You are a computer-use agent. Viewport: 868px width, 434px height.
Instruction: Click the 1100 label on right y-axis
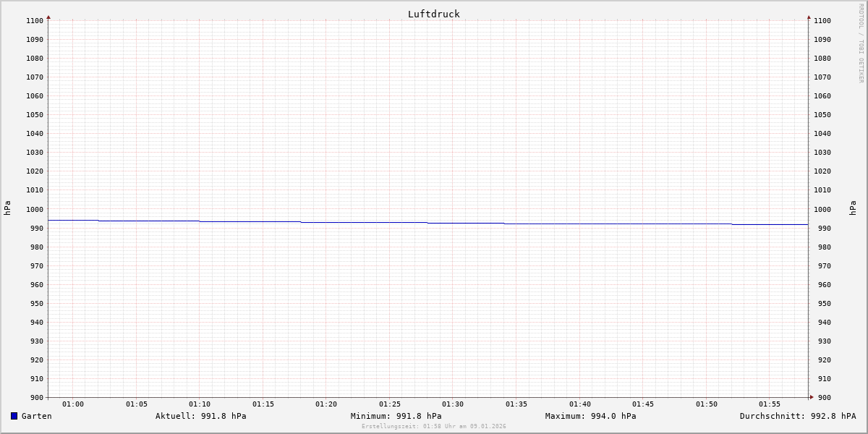(822, 21)
